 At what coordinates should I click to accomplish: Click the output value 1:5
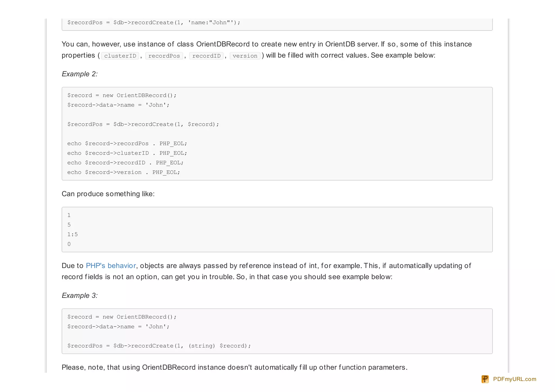click(72, 234)
